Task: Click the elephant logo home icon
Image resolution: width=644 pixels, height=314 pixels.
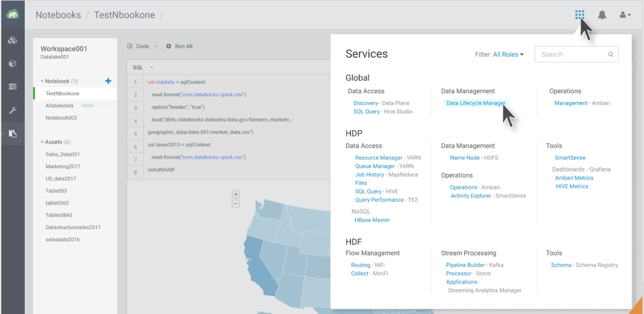Action: click(12, 14)
